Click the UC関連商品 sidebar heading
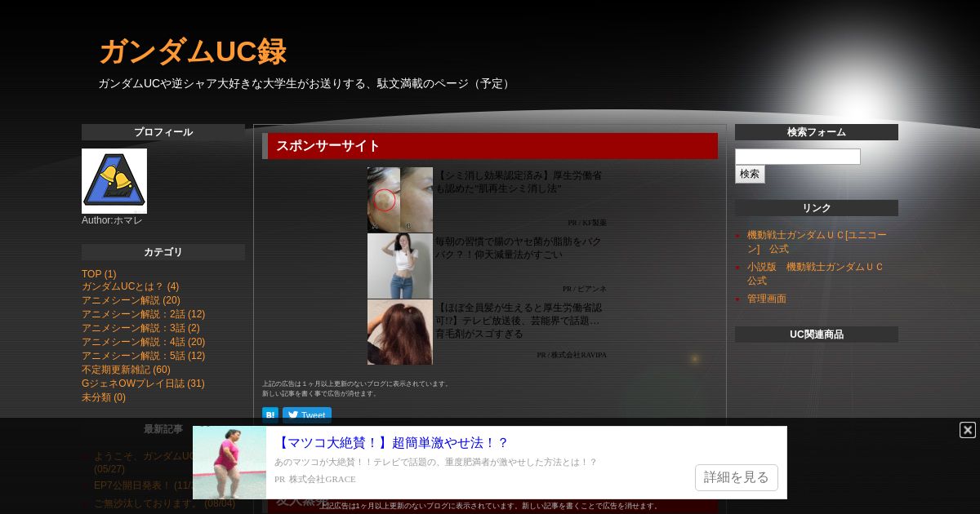980x514 pixels. [x=817, y=335]
